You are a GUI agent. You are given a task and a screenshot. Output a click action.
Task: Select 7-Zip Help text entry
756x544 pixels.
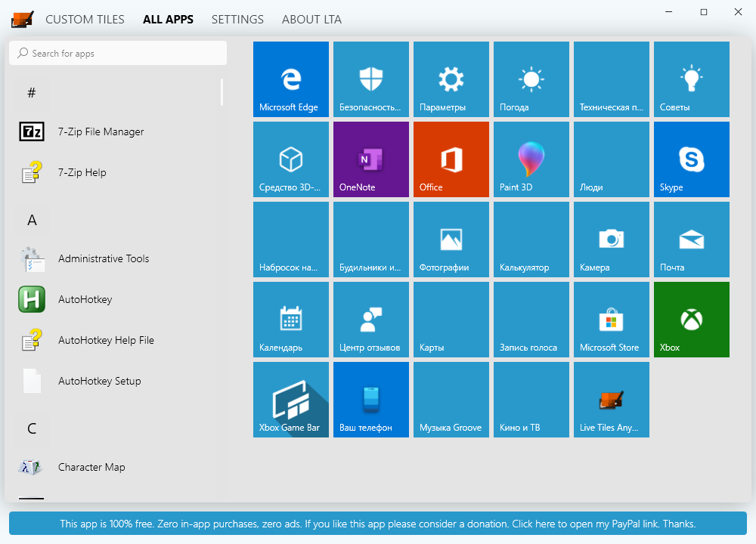[82, 172]
